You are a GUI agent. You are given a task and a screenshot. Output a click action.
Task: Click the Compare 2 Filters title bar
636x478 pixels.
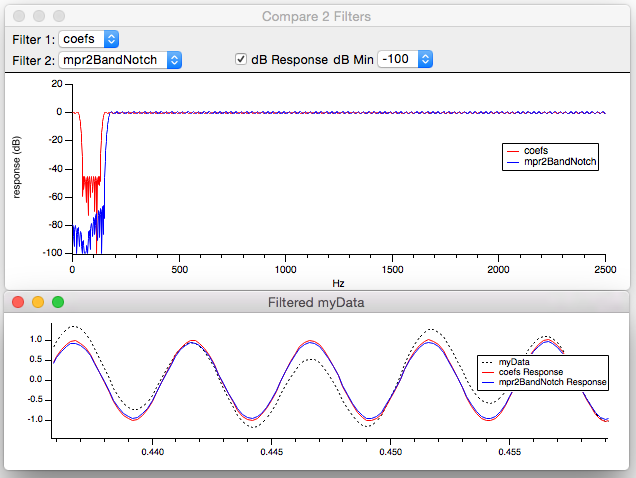(x=318, y=16)
